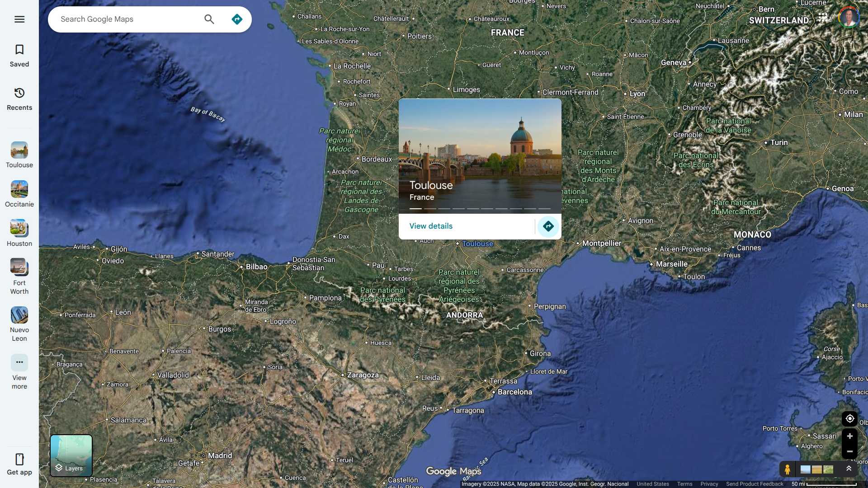Select Occitanie from recent places
This screenshot has width=868, height=488.
pyautogui.click(x=19, y=194)
